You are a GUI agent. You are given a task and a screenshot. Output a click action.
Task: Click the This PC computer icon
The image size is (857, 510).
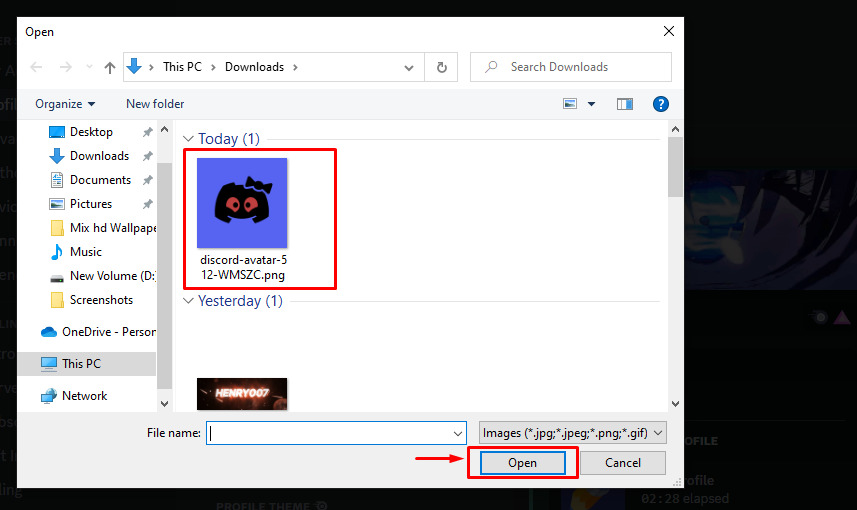pyautogui.click(x=49, y=364)
